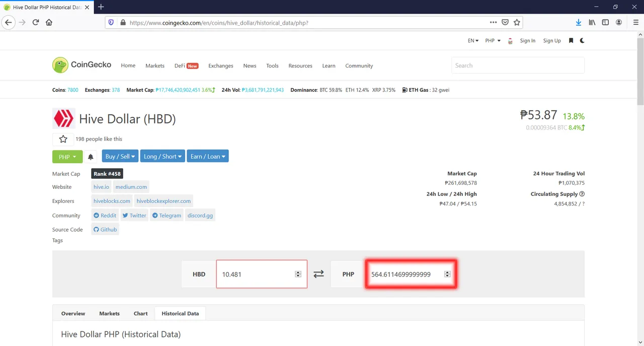
Task: Open the Reddit community link
Action: tap(105, 215)
